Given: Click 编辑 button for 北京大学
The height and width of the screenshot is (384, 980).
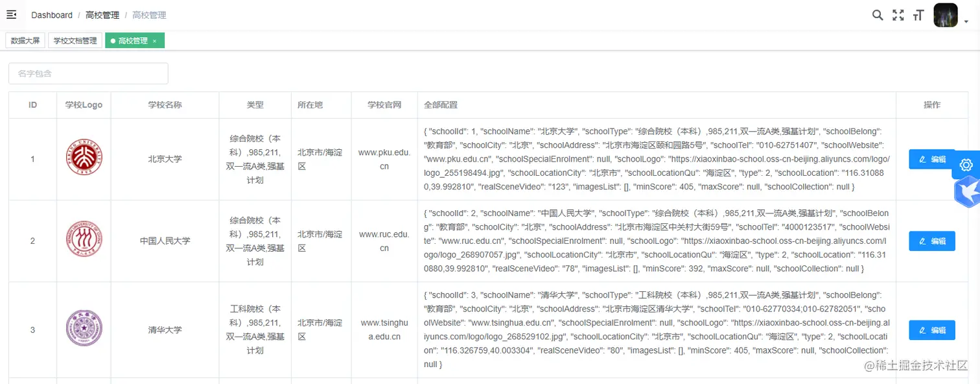Looking at the screenshot, I should 931,160.
